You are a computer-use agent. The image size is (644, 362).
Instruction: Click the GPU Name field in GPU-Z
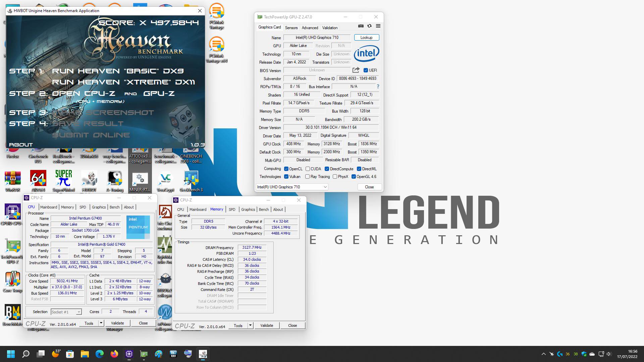[x=317, y=38]
